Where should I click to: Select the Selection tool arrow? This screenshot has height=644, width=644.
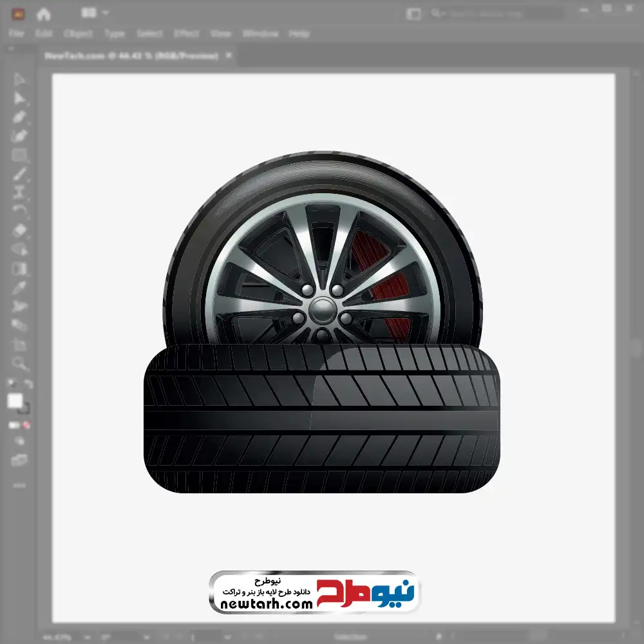point(19,79)
